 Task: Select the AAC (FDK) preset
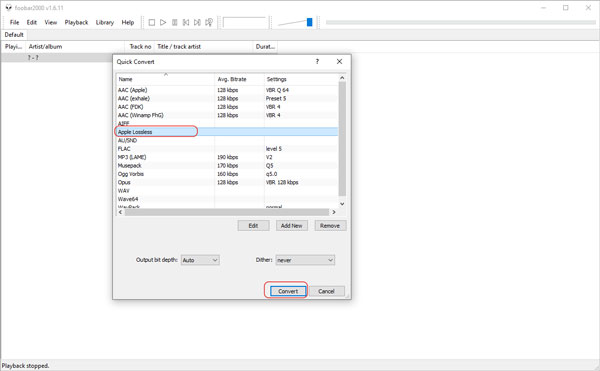(227, 107)
